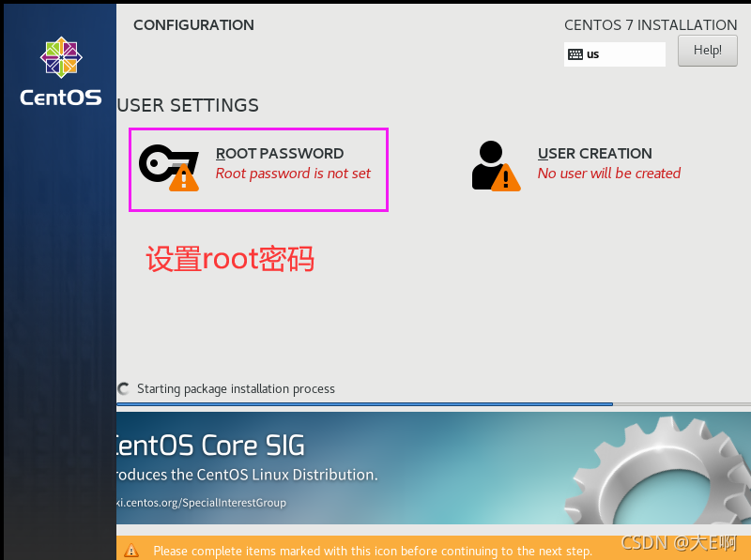This screenshot has height=560, width=751.
Task: Click the CENTOS 7 INSTALLATION label
Action: click(x=651, y=25)
